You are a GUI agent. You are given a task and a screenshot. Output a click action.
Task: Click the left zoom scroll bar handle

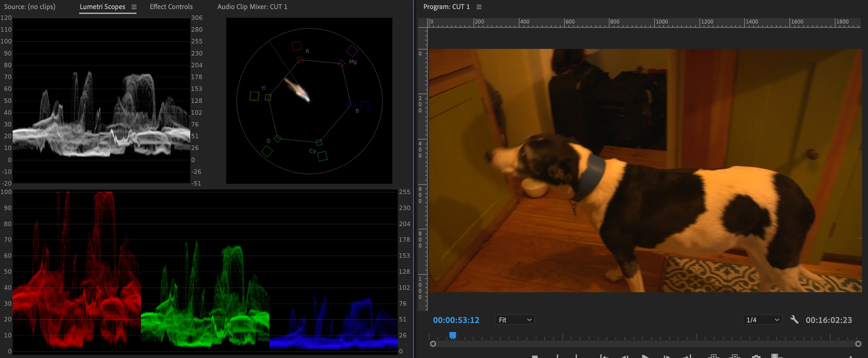(x=433, y=344)
